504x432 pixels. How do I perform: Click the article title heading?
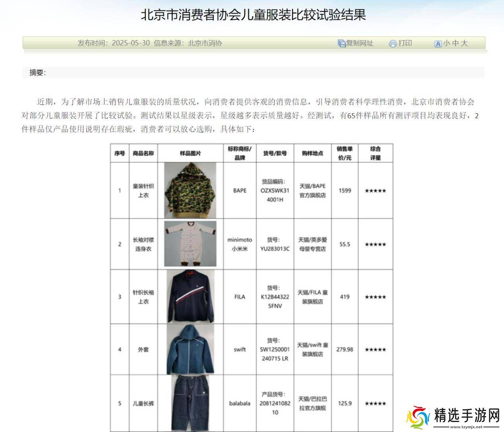pos(253,15)
